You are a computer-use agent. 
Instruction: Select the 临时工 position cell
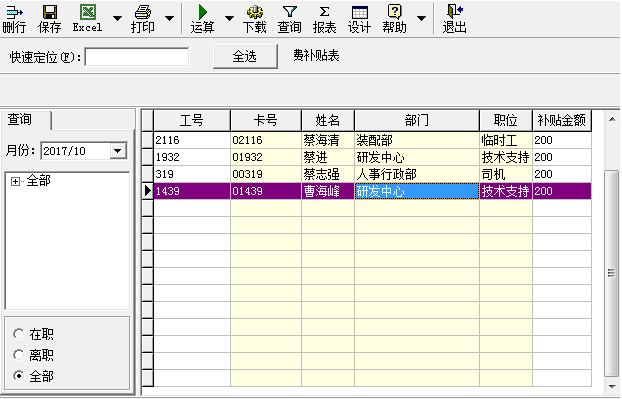[x=506, y=140]
